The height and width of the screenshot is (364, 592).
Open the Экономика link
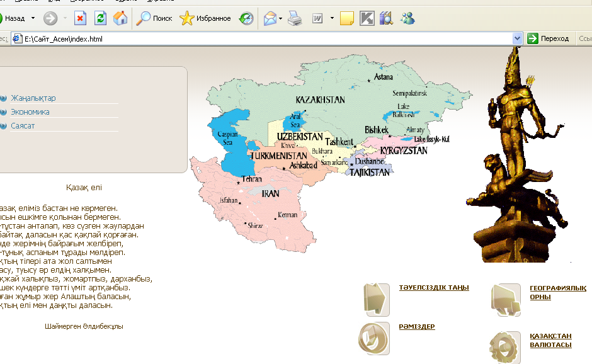[x=30, y=112]
